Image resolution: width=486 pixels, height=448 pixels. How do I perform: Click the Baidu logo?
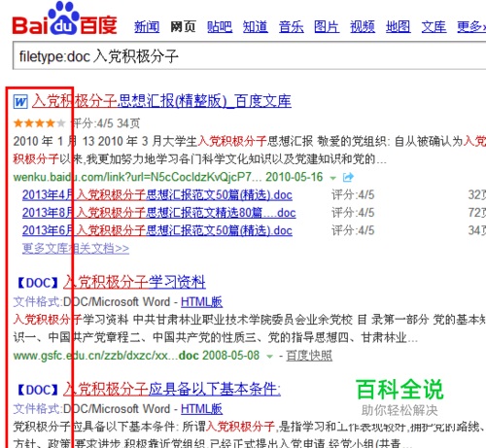click(65, 18)
